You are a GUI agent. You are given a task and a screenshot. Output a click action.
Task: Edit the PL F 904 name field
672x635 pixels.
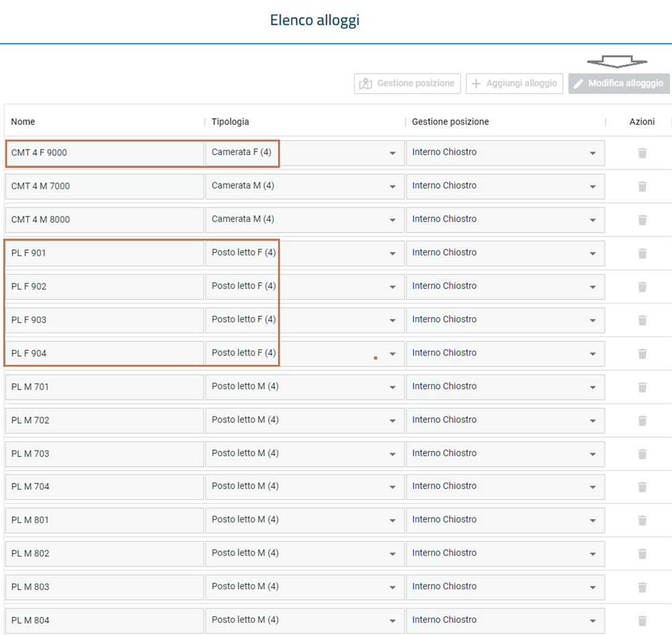[105, 353]
